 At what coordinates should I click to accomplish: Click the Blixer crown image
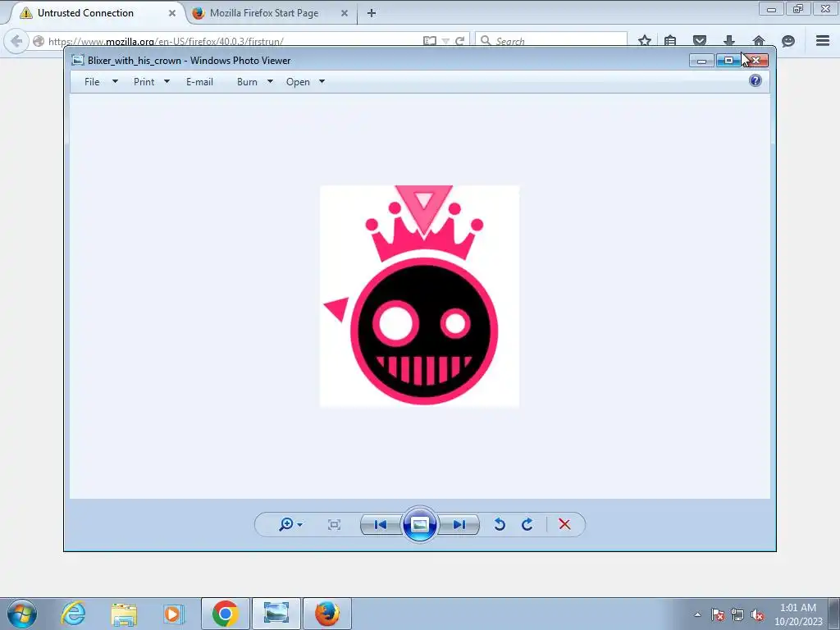(x=419, y=296)
